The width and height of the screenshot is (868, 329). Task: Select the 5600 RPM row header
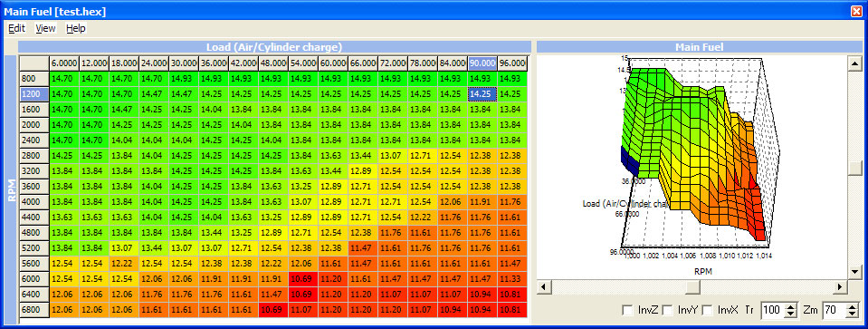[x=34, y=263]
